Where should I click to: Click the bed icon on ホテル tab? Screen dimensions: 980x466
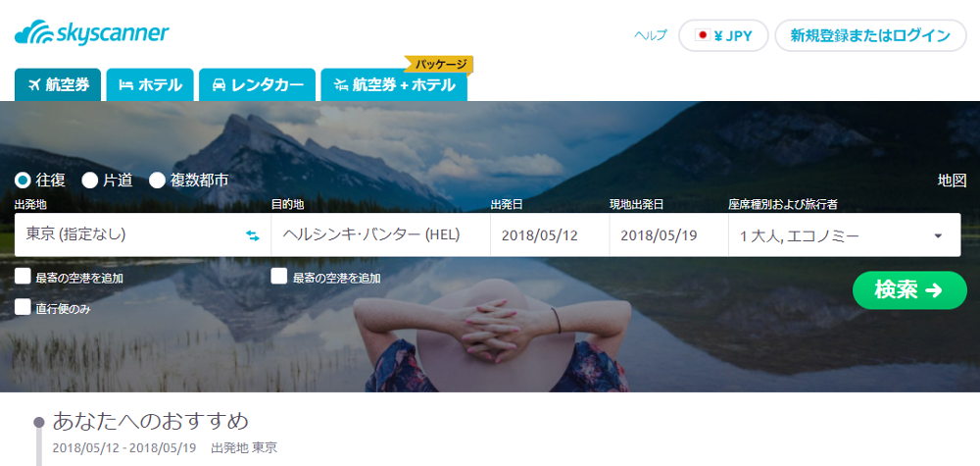coord(126,85)
